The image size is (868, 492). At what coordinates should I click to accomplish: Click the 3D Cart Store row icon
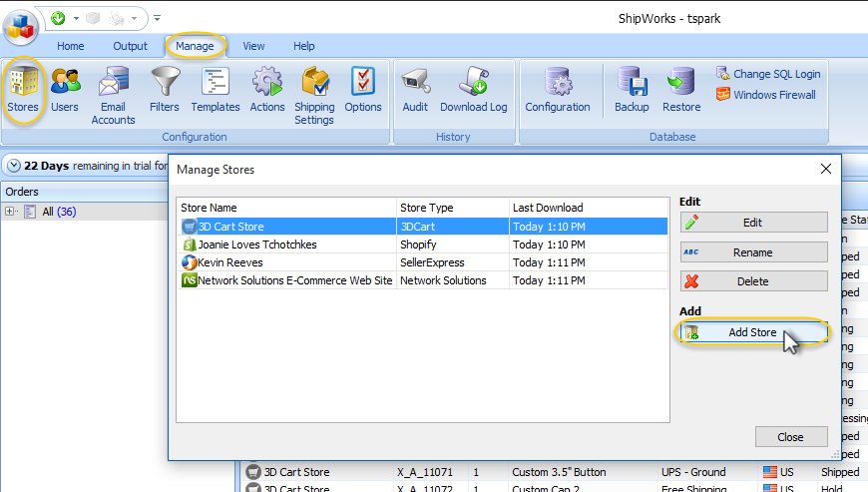[x=190, y=227]
